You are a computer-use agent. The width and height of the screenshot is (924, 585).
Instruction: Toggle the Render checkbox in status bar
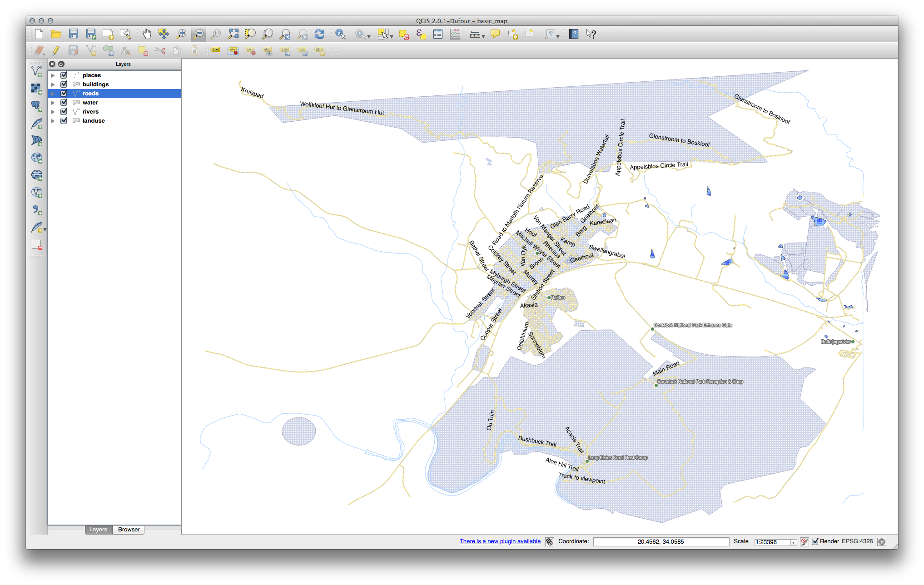815,541
